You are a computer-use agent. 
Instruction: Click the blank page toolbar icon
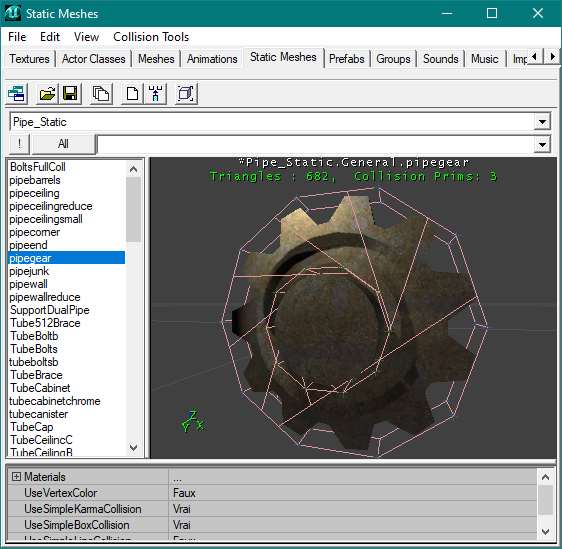click(132, 94)
